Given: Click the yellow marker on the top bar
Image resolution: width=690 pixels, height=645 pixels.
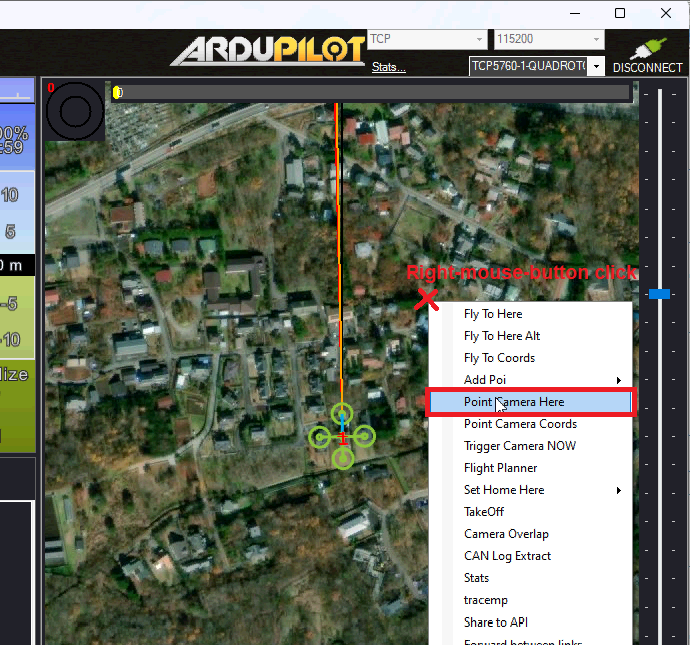Looking at the screenshot, I should [x=118, y=92].
